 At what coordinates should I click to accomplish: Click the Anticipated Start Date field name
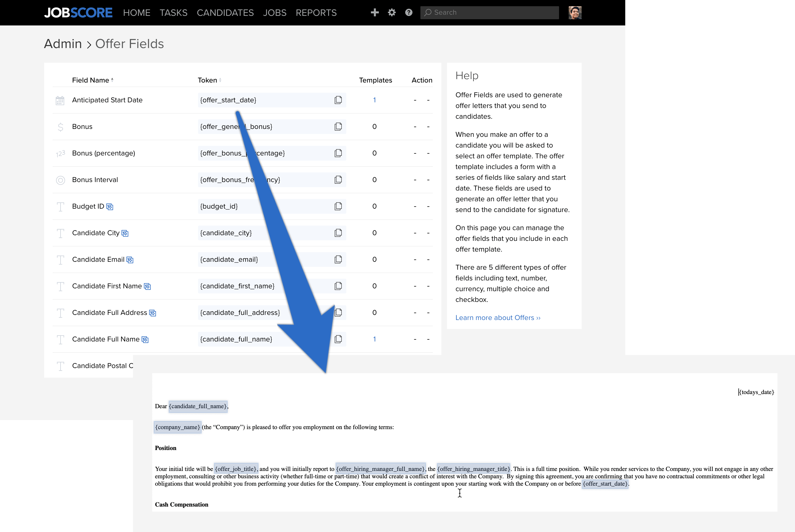click(x=107, y=100)
